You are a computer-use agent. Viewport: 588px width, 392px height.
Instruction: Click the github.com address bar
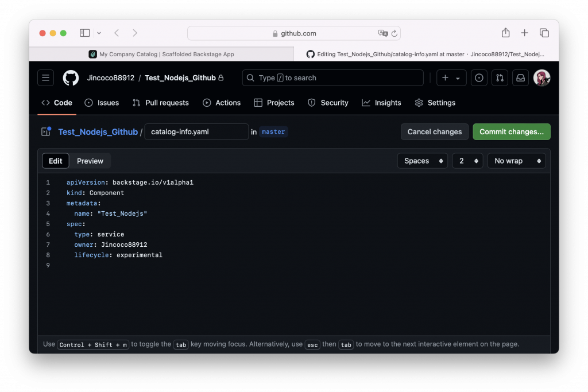294,33
